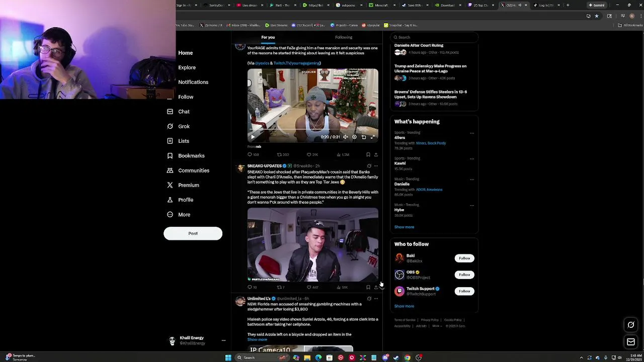644x362 pixels.
Task: Open the Terms of Service link
Action: point(405,320)
